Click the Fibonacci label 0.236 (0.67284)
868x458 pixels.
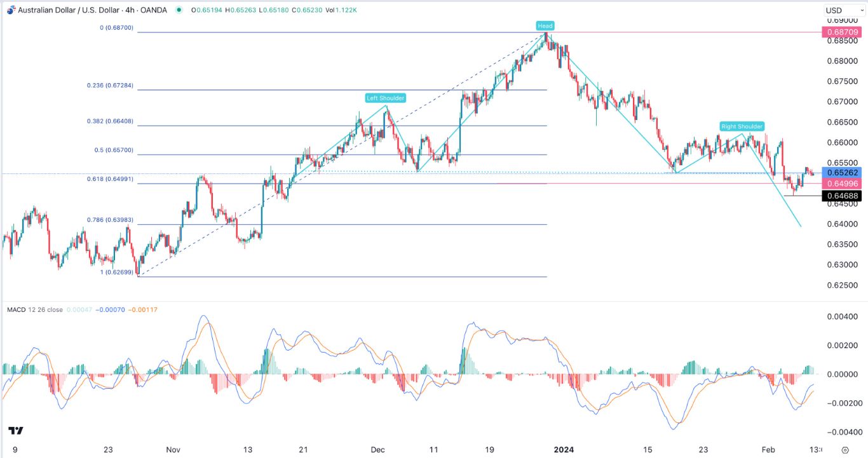tap(111, 86)
